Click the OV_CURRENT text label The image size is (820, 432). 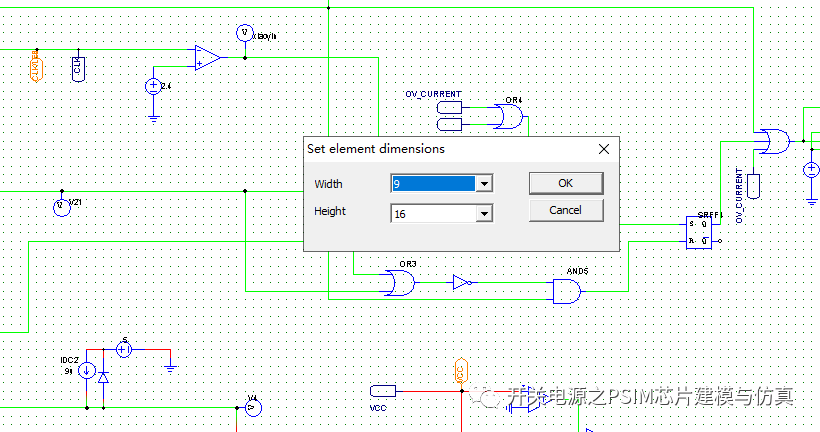coord(433,94)
